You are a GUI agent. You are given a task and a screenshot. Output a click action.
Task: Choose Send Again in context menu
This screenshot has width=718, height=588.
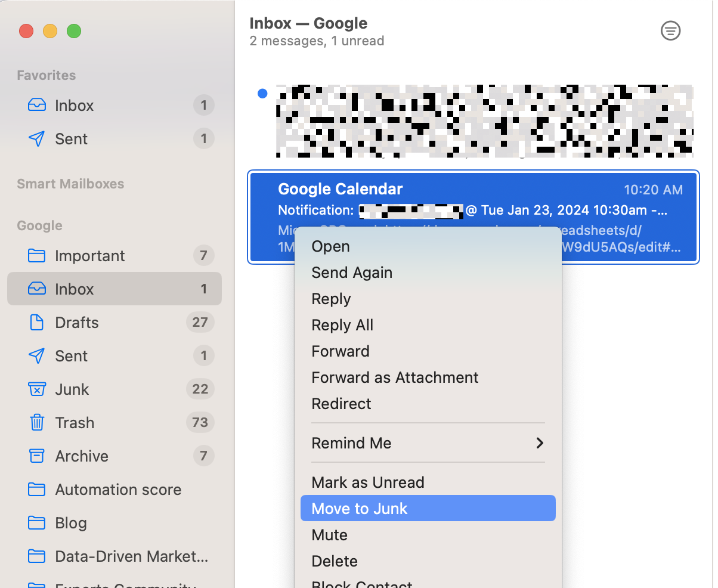(x=428, y=273)
